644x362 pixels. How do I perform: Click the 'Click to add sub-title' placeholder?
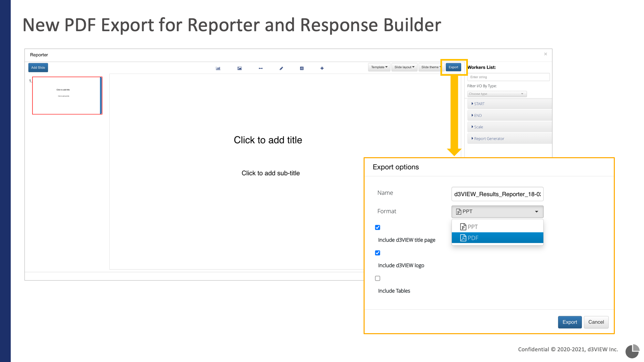(271, 173)
